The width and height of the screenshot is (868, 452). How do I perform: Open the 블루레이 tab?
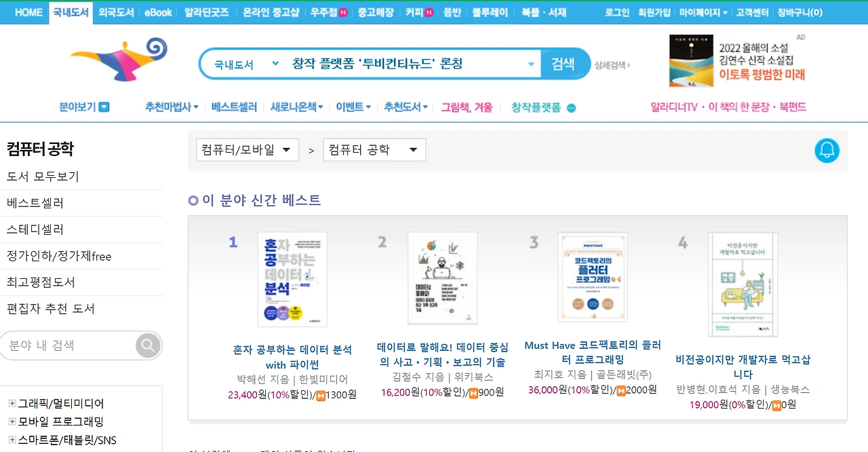489,12
